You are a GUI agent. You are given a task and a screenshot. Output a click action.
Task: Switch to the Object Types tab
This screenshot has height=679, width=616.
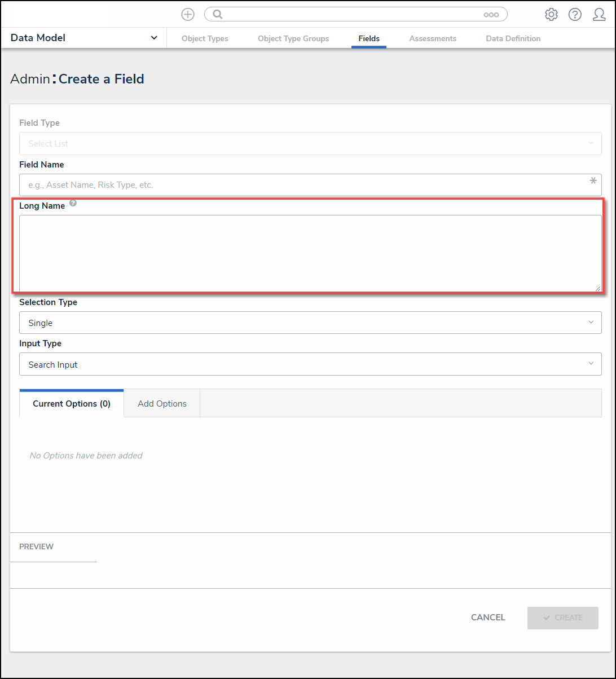pyautogui.click(x=205, y=38)
